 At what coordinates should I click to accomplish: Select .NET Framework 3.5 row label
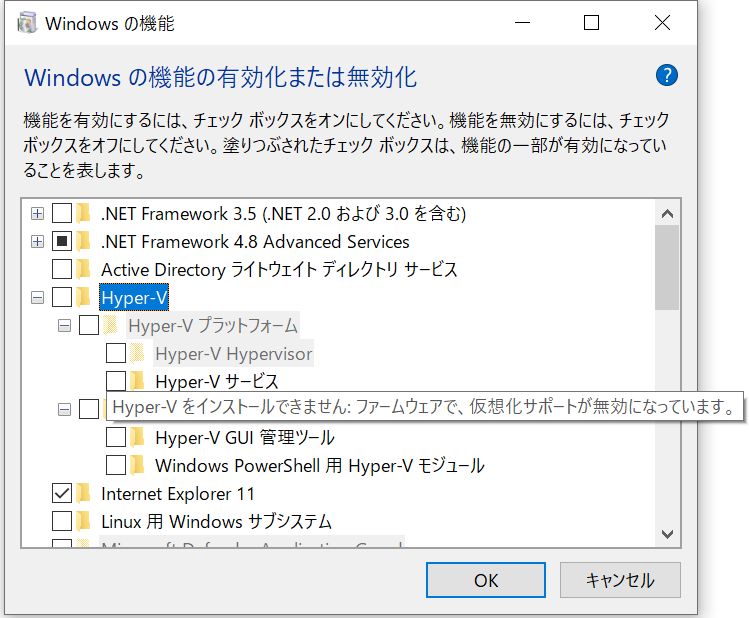(283, 213)
